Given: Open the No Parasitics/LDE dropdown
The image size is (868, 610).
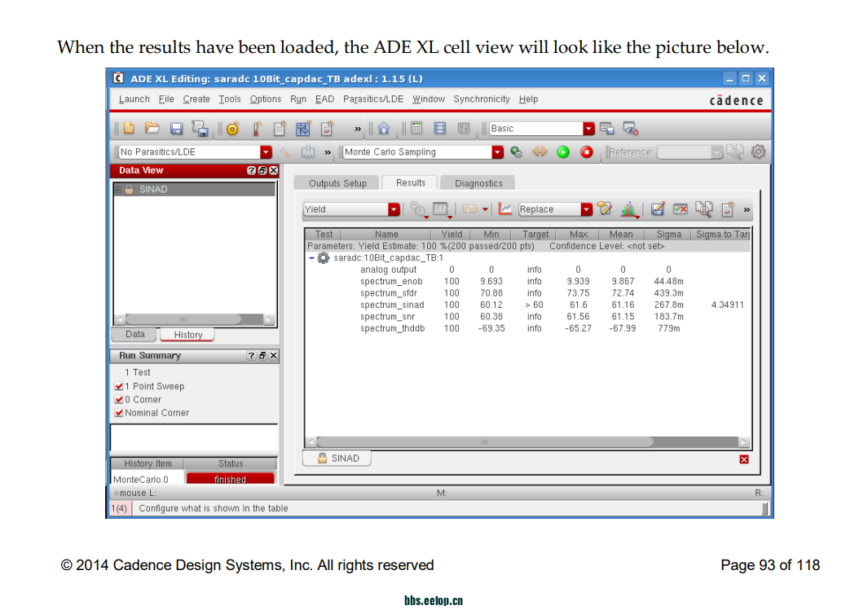Looking at the screenshot, I should pyautogui.click(x=267, y=152).
